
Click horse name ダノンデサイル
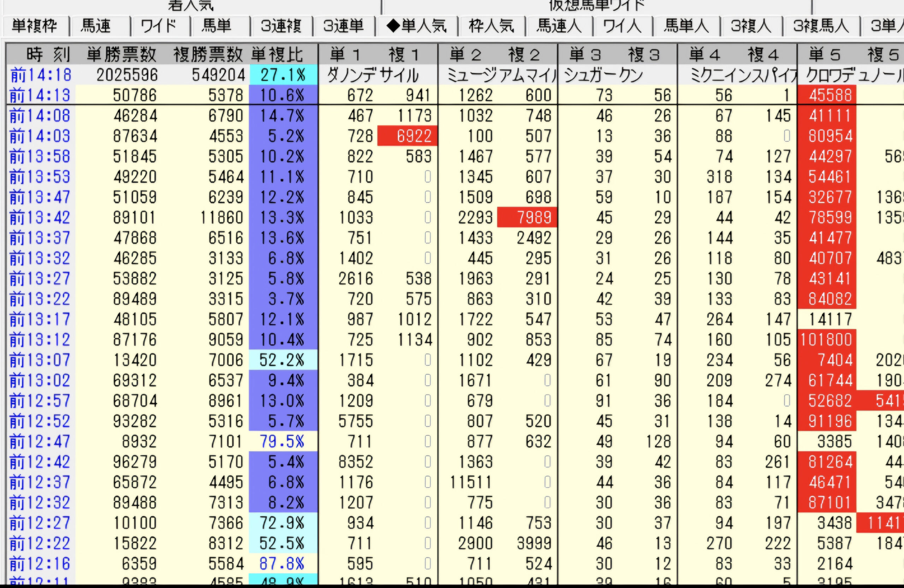tap(373, 75)
